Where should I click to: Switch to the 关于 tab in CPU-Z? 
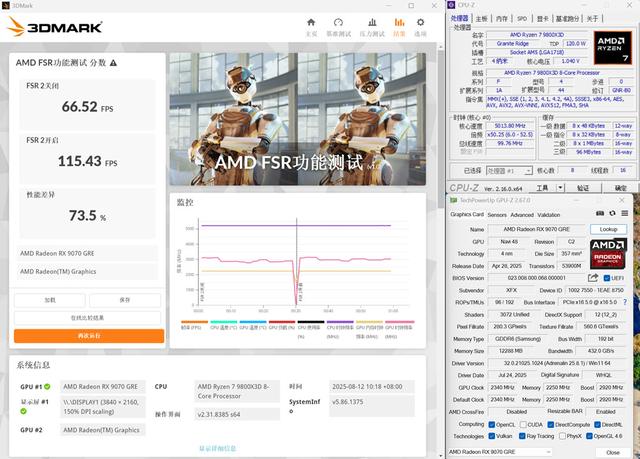click(x=592, y=19)
